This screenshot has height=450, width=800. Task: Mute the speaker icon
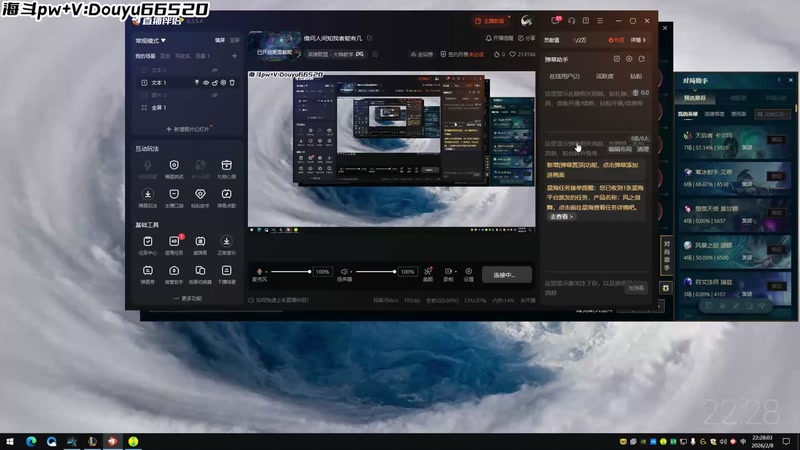344,271
